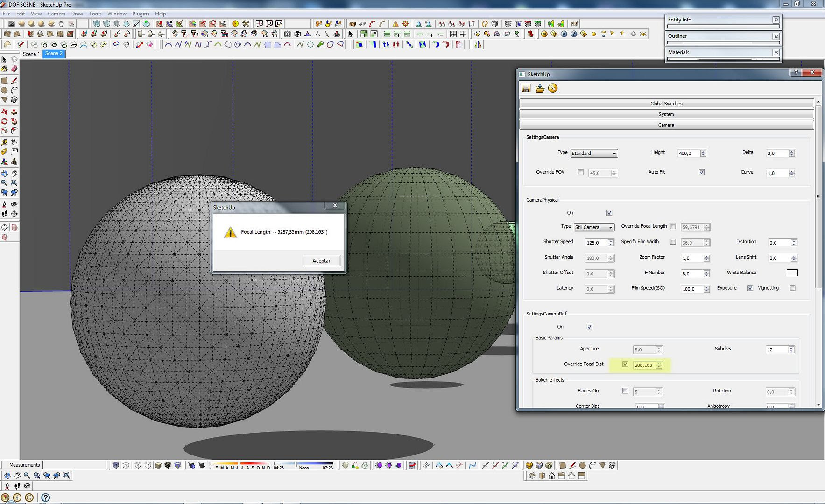Save V-Ray options with the floppy disk icon
This screenshot has height=504, width=825.
coord(526,88)
